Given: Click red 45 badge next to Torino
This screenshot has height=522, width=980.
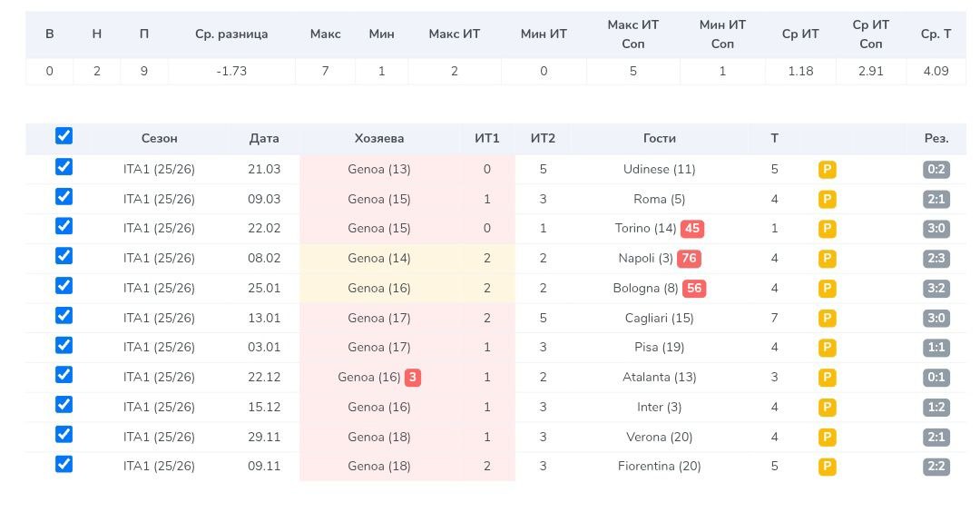Looking at the screenshot, I should (x=692, y=229).
